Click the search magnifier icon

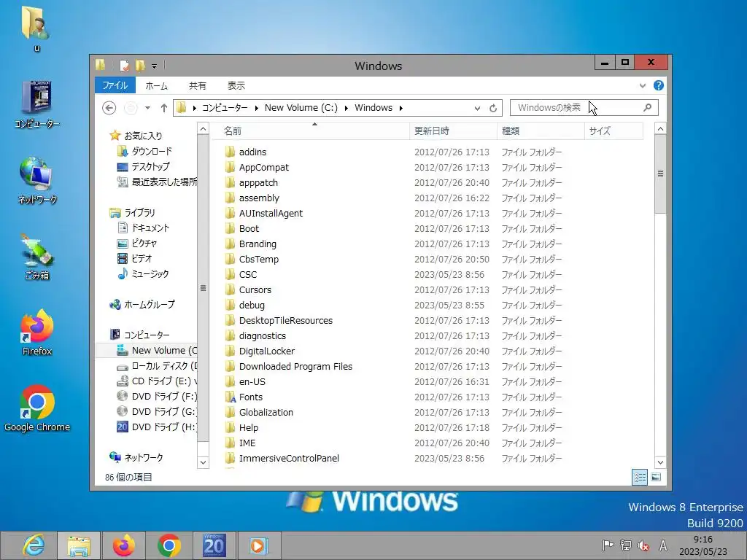click(648, 108)
